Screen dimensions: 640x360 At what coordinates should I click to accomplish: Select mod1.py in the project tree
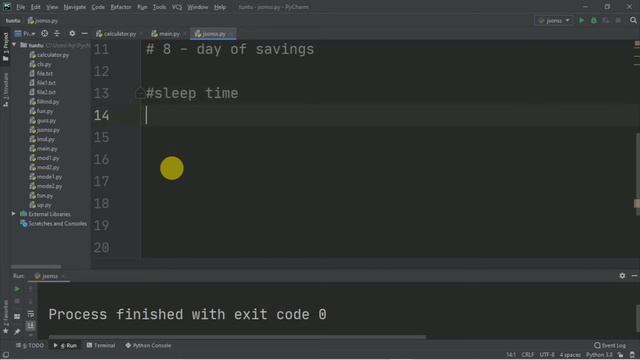(44, 158)
